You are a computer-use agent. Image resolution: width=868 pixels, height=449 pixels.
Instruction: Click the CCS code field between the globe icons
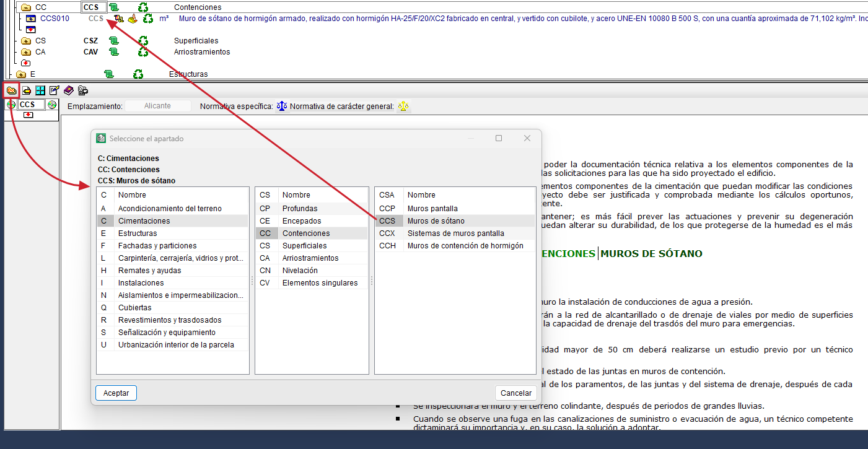pyautogui.click(x=31, y=105)
